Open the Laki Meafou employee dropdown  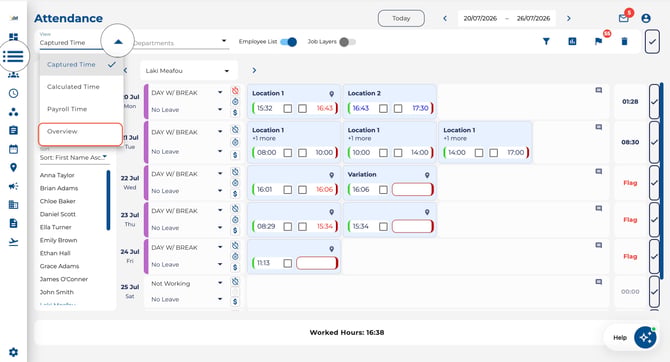click(188, 71)
